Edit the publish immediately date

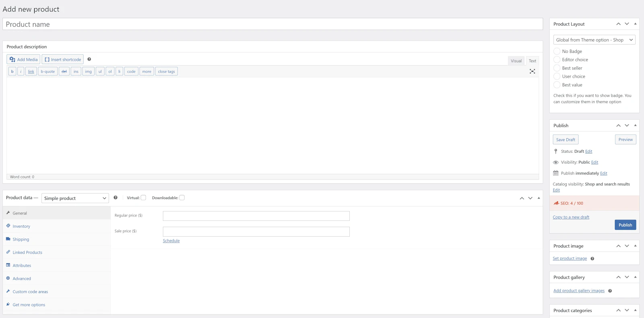(603, 173)
